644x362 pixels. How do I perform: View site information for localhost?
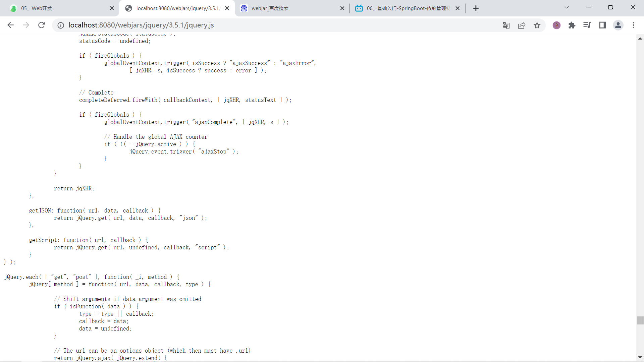pyautogui.click(x=61, y=25)
